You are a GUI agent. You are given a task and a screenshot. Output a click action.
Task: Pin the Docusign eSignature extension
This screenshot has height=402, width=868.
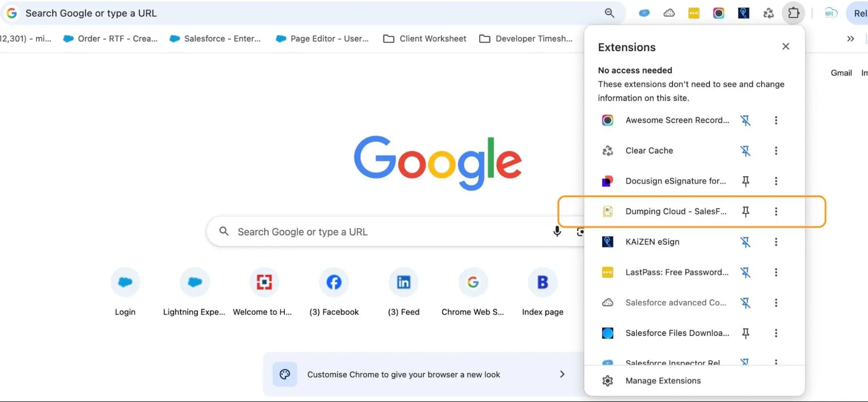[745, 181]
